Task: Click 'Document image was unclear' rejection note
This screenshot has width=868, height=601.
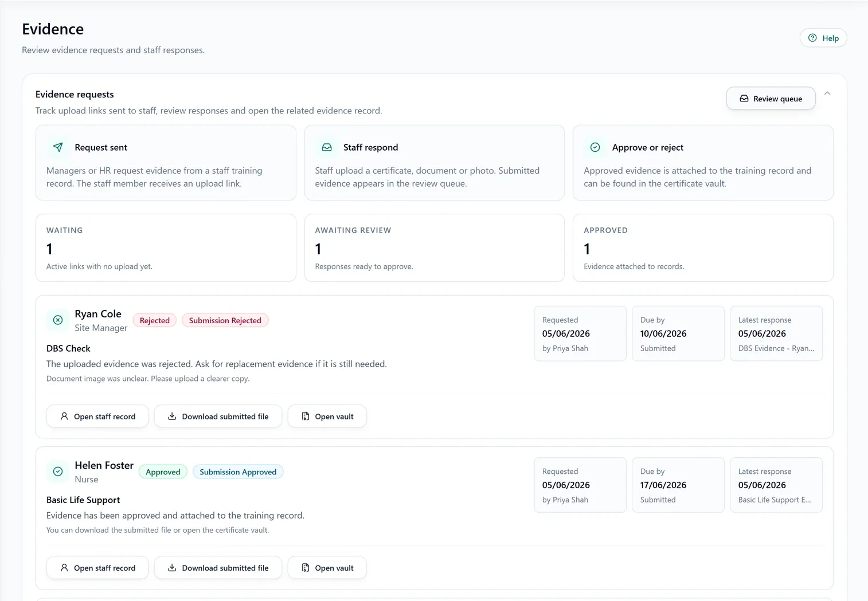Action: 148,379
